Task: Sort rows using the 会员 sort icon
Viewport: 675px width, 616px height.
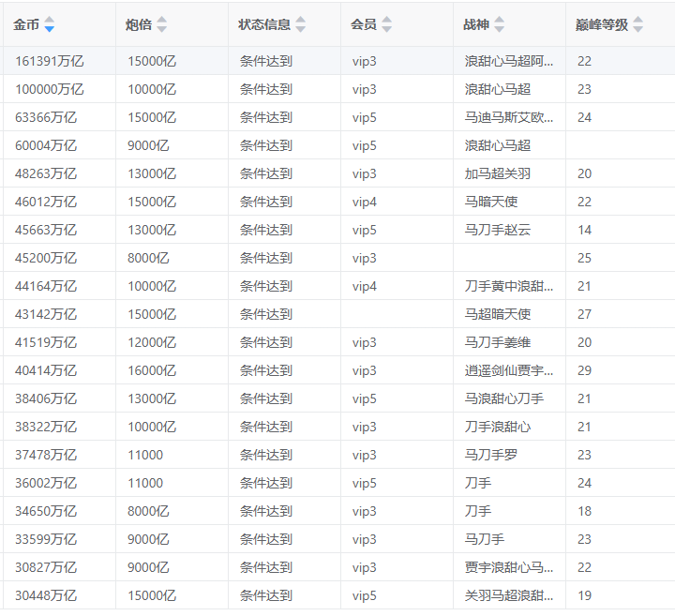Action: tap(387, 25)
